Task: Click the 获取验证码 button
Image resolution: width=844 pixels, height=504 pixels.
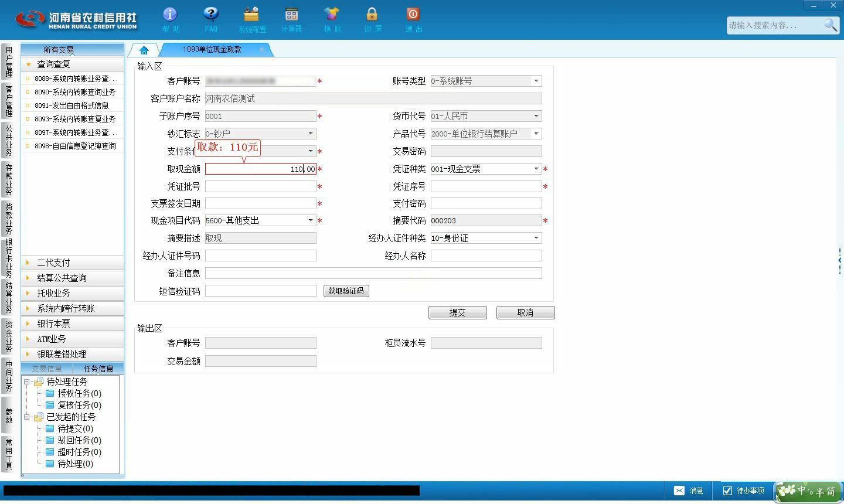Action: coord(346,291)
